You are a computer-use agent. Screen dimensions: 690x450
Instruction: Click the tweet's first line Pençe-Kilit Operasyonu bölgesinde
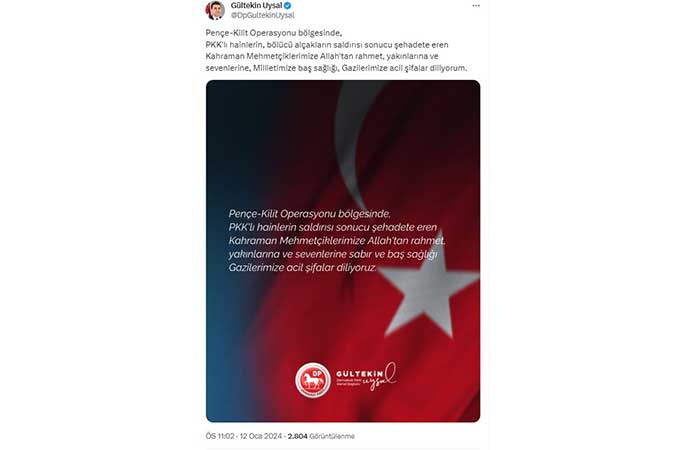tap(273, 33)
